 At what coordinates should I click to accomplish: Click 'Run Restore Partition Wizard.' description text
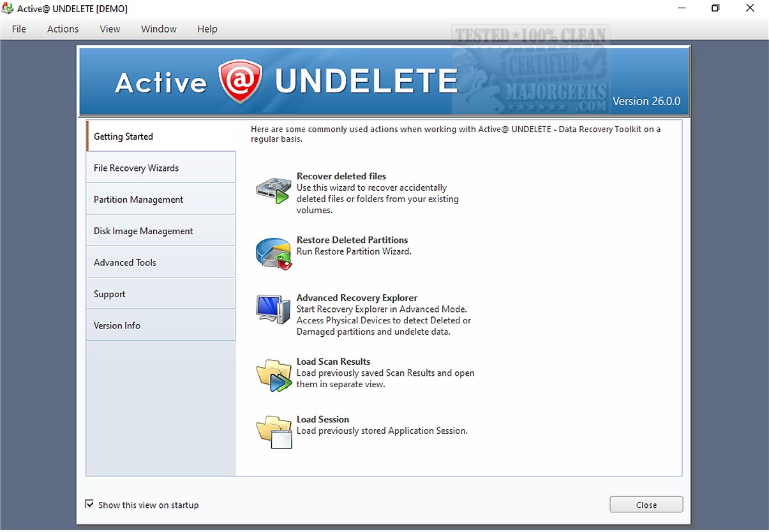tap(354, 251)
